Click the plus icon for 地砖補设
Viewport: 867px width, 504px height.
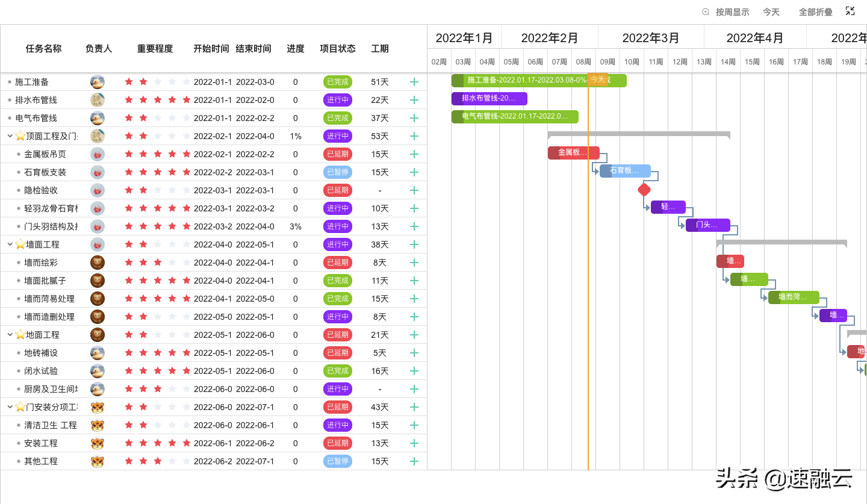point(414,353)
